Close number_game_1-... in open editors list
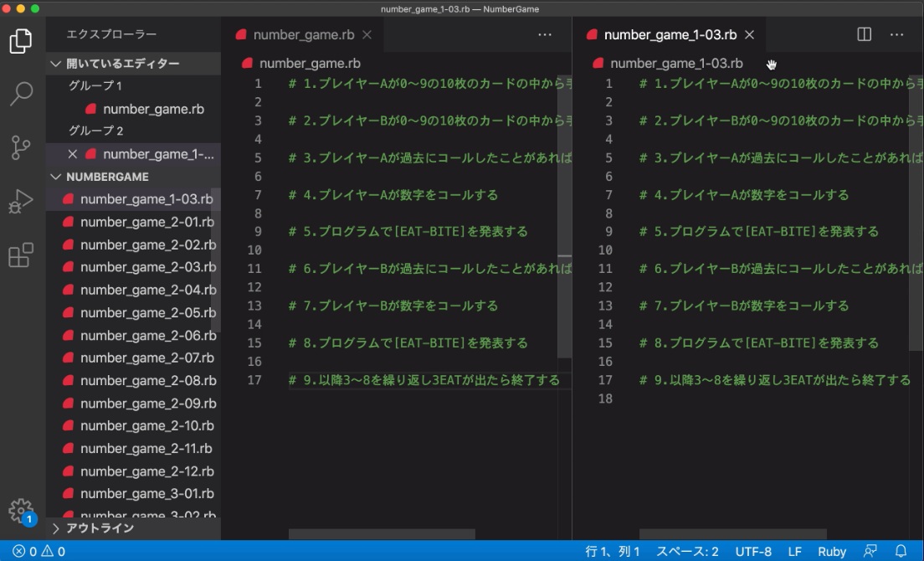Image resolution: width=924 pixels, height=561 pixels. click(x=73, y=154)
